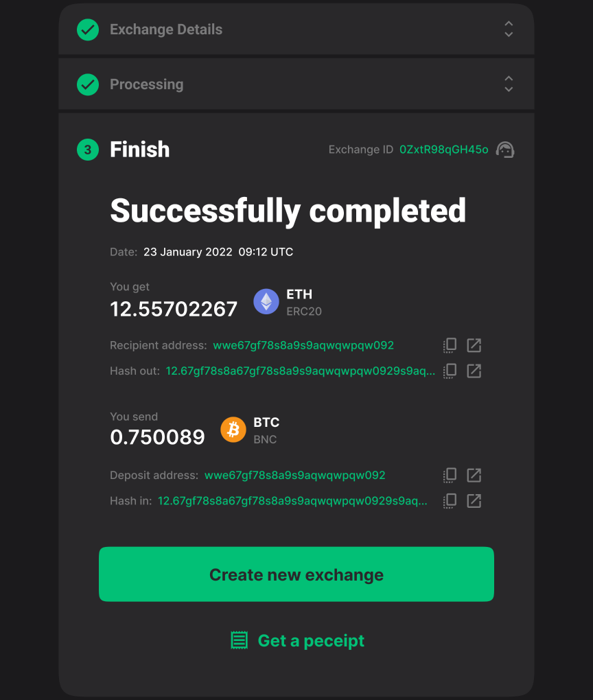Copy the Hash out value
Screen dimensions: 593x700
(450, 371)
